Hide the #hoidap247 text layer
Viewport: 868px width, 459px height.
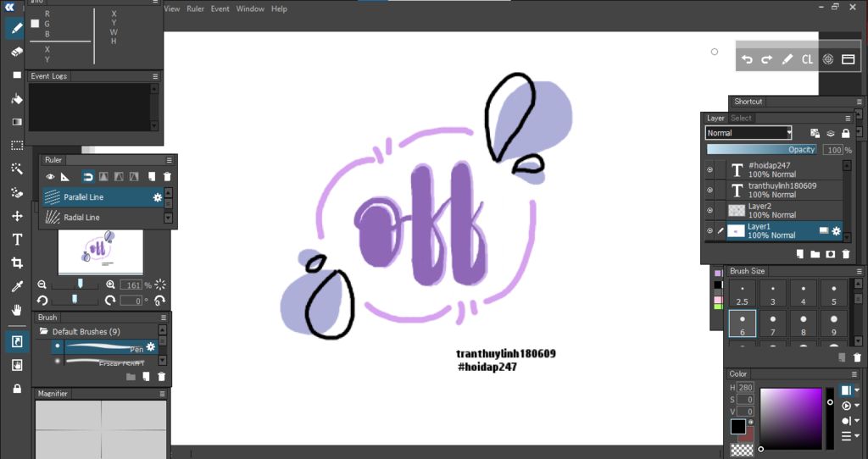tap(709, 169)
